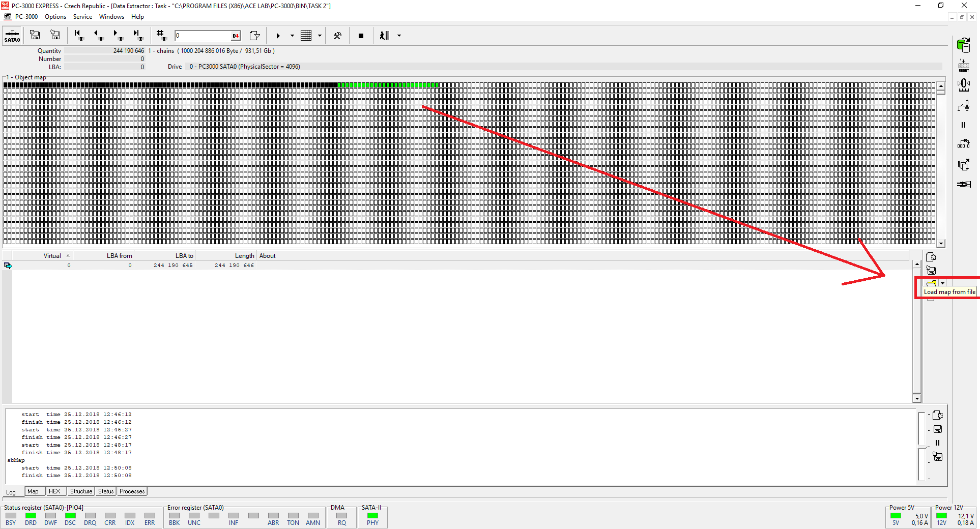This screenshot has width=980, height=529.
Task: Click the LBA number input field
Action: pos(203,36)
